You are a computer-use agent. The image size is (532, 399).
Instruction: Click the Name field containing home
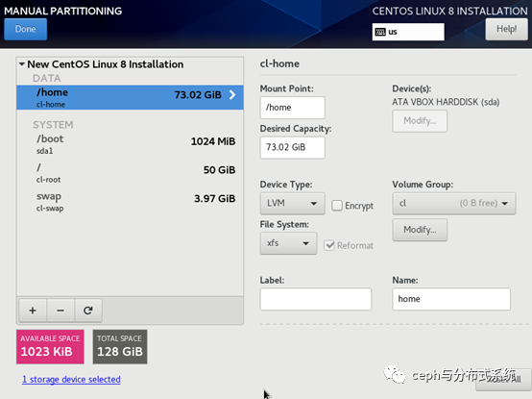tap(451, 299)
